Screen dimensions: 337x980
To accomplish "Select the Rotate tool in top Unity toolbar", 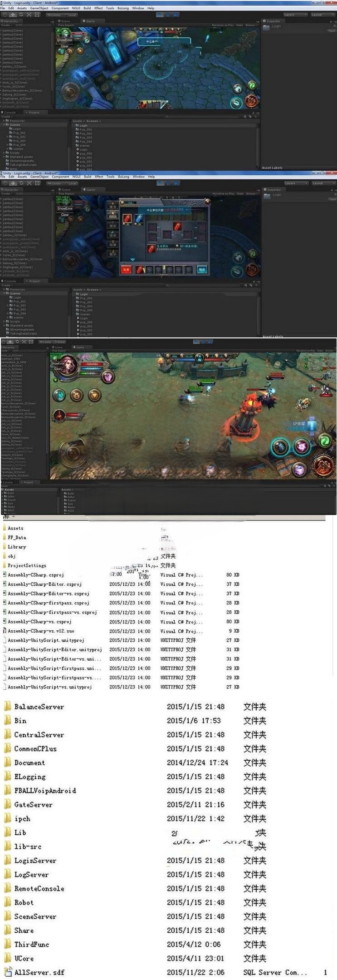I will tap(21, 15).
